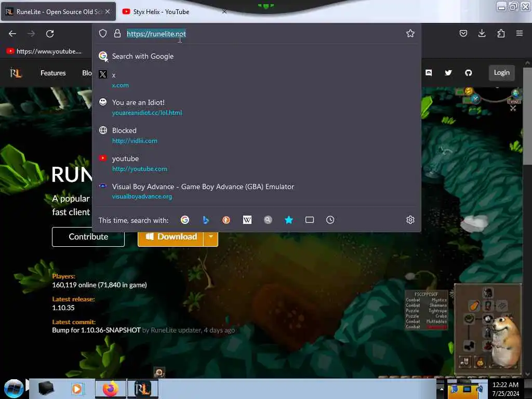The height and width of the screenshot is (399, 532).
Task: Select the magnifier search engine icon
Action: tap(268, 220)
